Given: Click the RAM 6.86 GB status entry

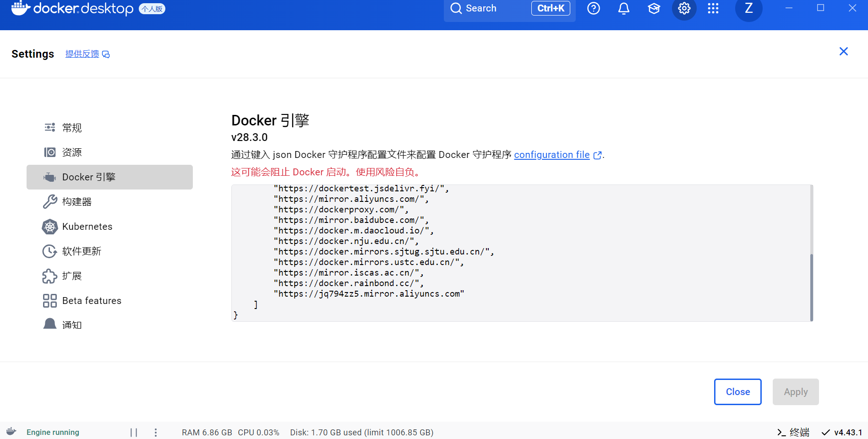Looking at the screenshot, I should tap(207, 432).
